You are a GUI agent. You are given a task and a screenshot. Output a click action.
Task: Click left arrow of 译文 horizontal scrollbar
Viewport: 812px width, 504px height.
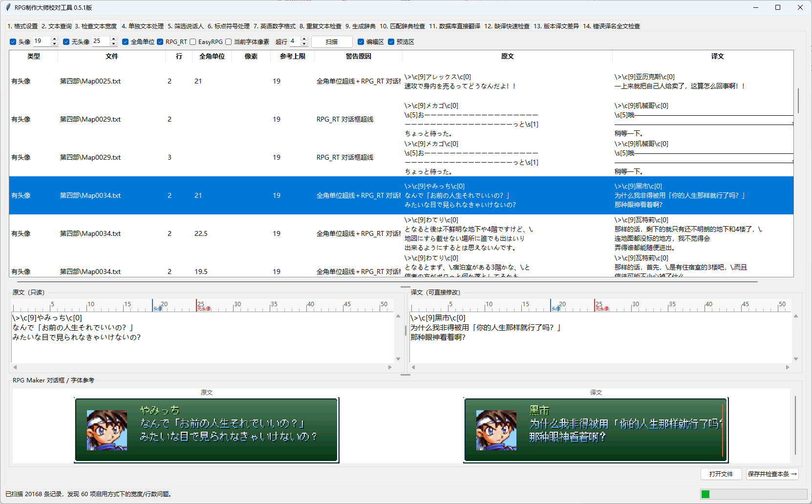(x=413, y=367)
